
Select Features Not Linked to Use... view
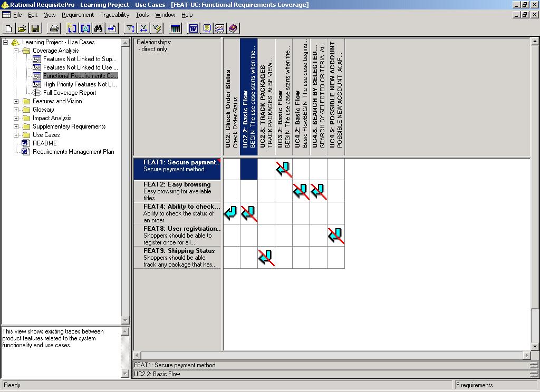pyautogui.click(x=80, y=67)
